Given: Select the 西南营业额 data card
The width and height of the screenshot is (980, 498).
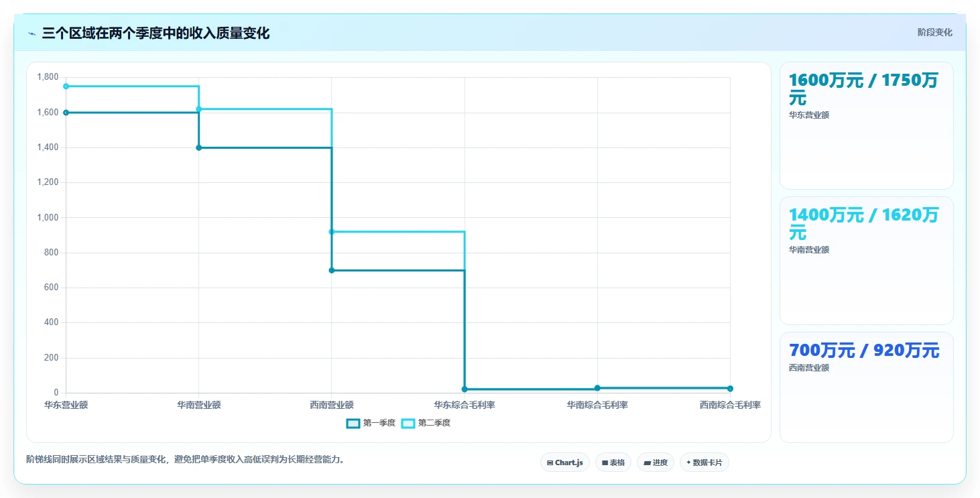Looking at the screenshot, I should pos(866,387).
